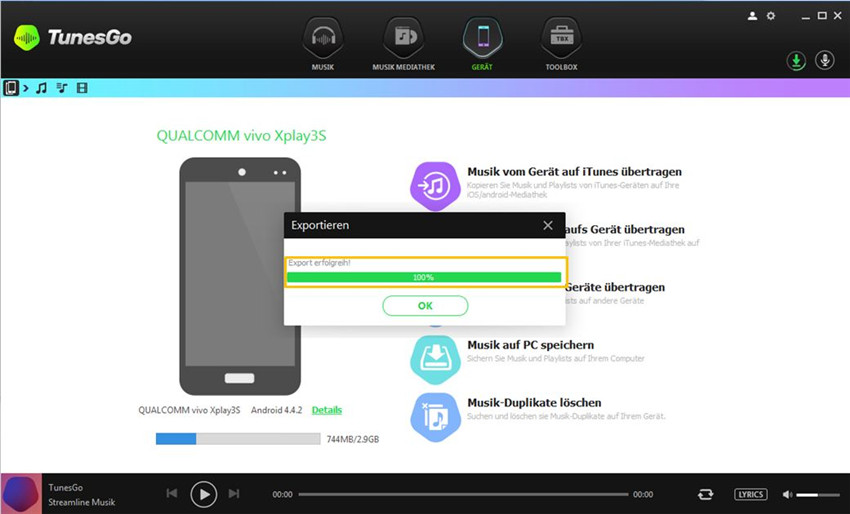Open LYRICS view
Image resolution: width=850 pixels, height=514 pixels.
(x=751, y=494)
